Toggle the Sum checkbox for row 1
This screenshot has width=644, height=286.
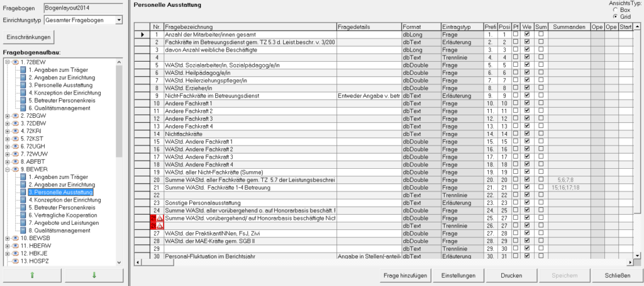pos(541,34)
